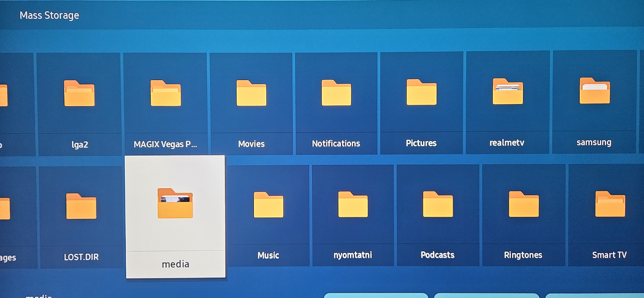Select the Podcasts label
Screen dimensions: 644x298
tap(437, 255)
